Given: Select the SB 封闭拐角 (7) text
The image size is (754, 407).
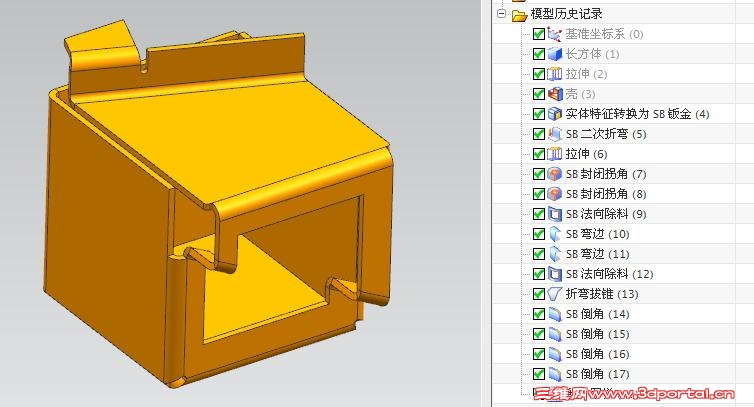Looking at the screenshot, I should point(606,174).
